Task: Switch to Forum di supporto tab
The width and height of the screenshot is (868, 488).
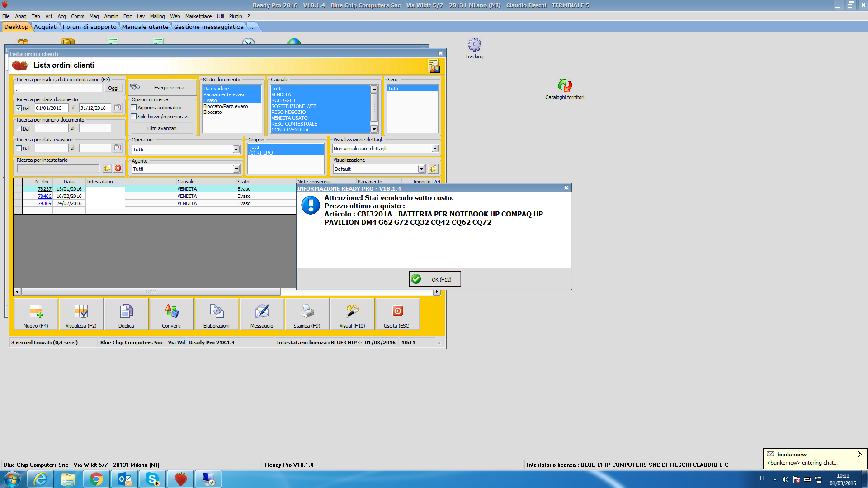Action: pyautogui.click(x=90, y=27)
